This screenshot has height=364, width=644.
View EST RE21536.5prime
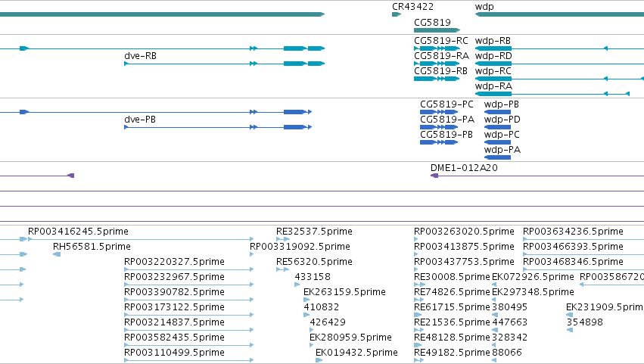[452, 323]
